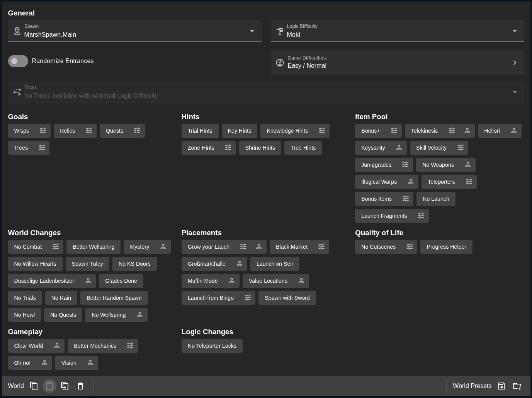Toggle the Key Hints chip
Screen dimensions: 532x398
pyautogui.click(x=240, y=131)
